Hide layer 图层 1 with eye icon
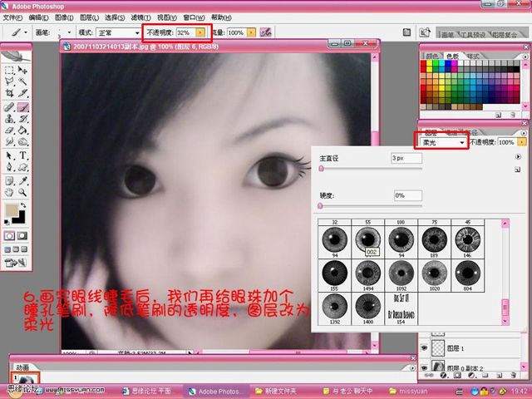 pos(424,347)
